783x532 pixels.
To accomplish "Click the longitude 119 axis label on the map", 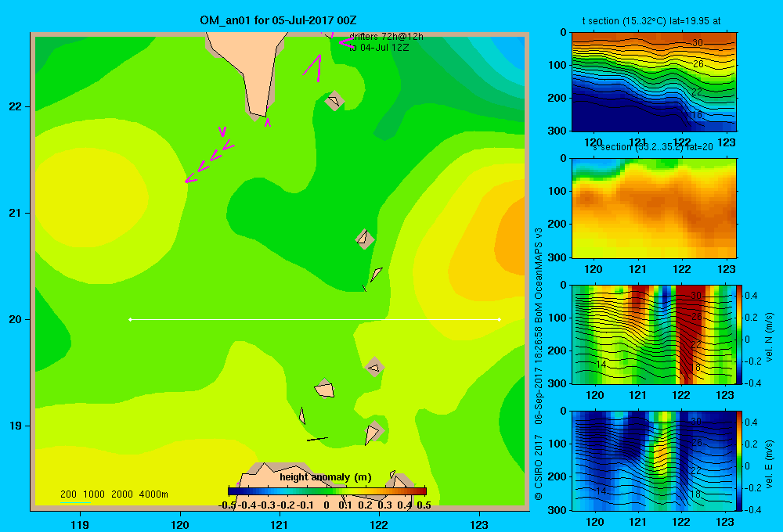I will tap(81, 524).
